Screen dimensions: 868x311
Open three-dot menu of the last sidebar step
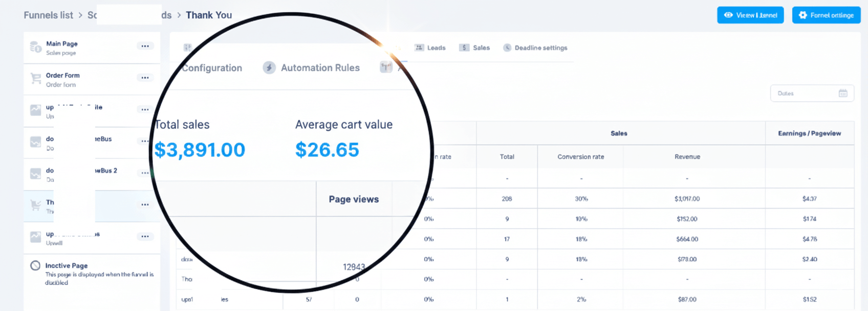coord(145,236)
